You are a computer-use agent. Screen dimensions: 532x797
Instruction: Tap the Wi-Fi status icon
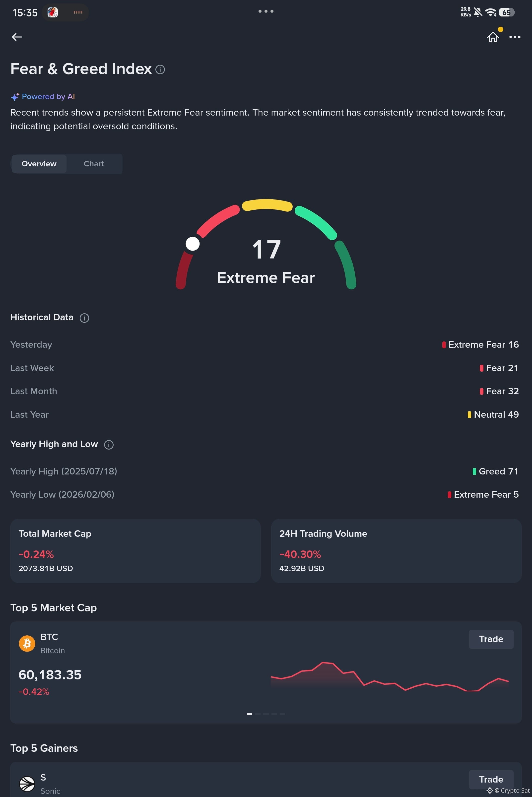pos(491,12)
